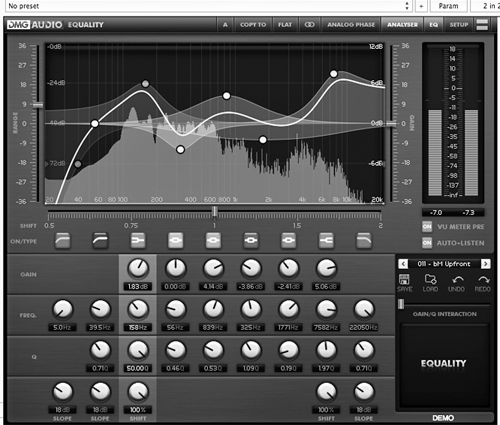This screenshot has width=500, height=425.
Task: Click the 1771Hz EQ node on the graph
Action: (x=263, y=140)
